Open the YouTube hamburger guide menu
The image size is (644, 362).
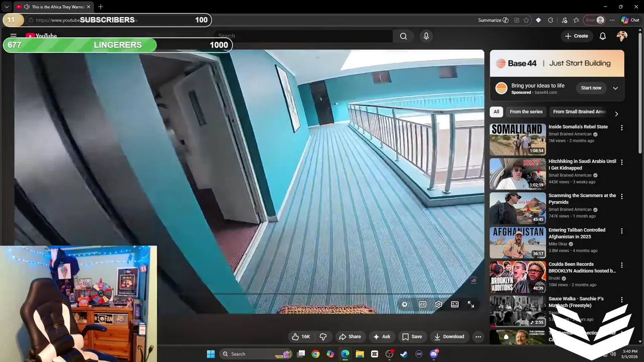tap(14, 36)
